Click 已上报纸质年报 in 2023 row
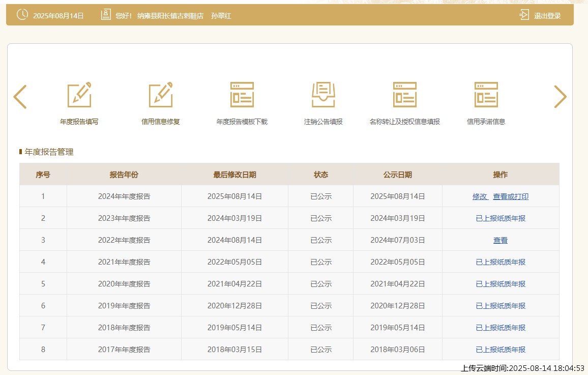The height and width of the screenshot is (375, 588). 500,218
